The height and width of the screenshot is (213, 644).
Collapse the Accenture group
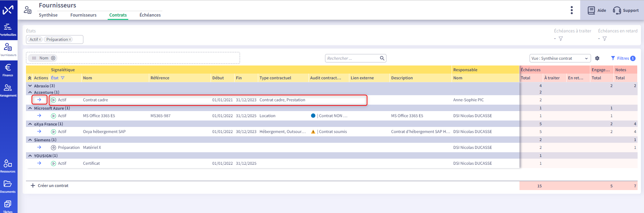[x=30, y=92]
